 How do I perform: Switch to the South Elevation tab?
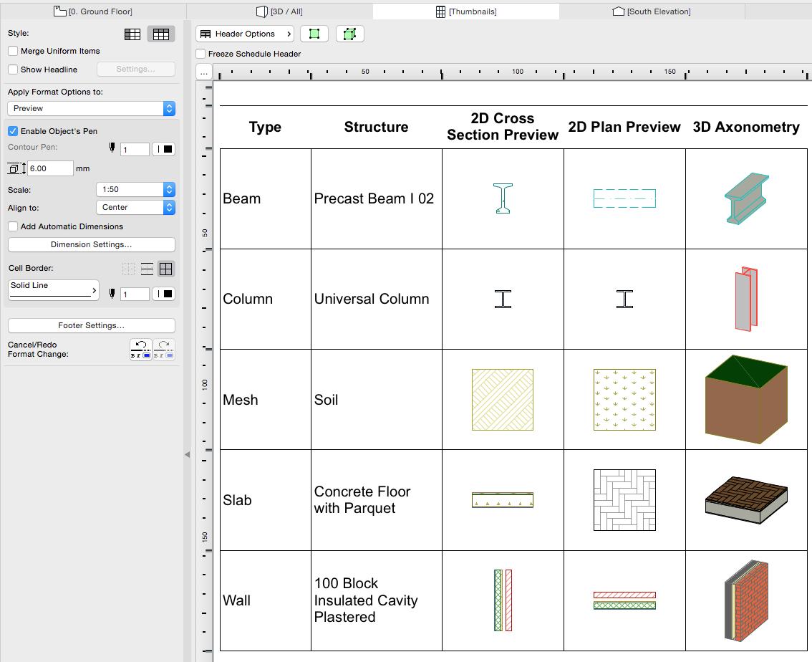[x=652, y=11]
